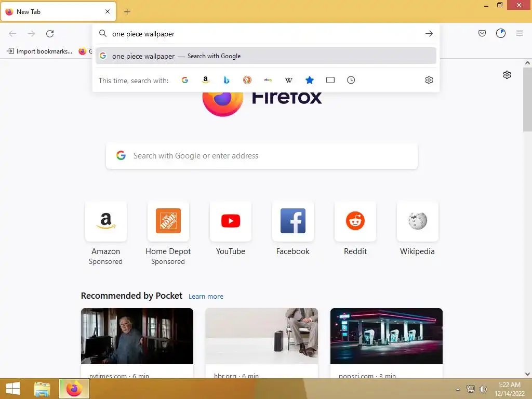Screen dimensions: 532x399
Task: Click the Go arrow in address bar
Action: tap(429, 34)
